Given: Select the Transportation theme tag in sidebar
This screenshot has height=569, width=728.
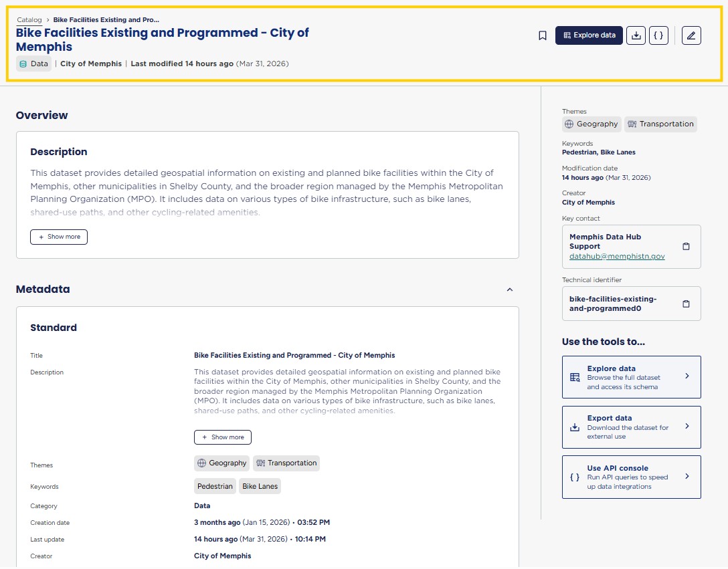Looking at the screenshot, I should tap(660, 124).
